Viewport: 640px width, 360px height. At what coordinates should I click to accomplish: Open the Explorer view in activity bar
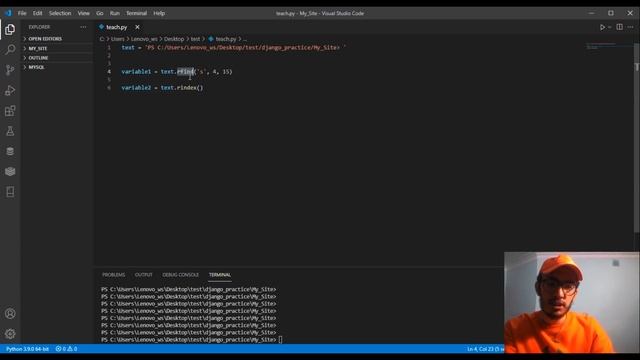click(x=10, y=29)
